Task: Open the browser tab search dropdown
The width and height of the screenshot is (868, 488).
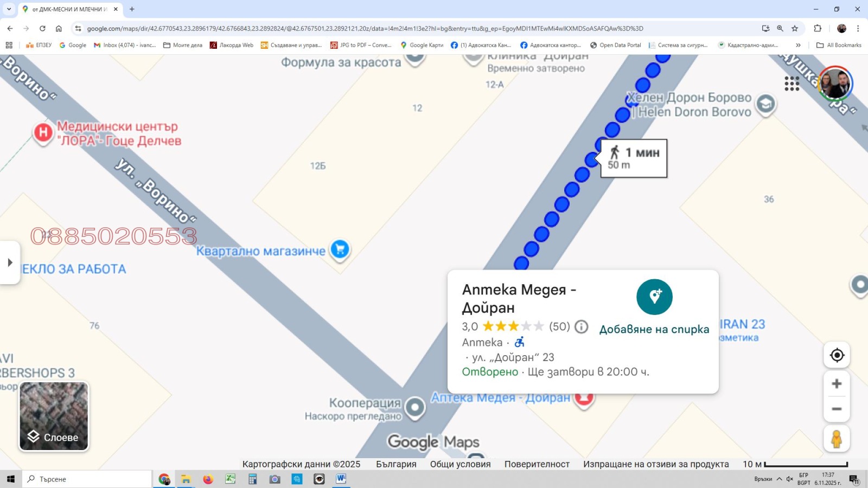Action: click(9, 9)
